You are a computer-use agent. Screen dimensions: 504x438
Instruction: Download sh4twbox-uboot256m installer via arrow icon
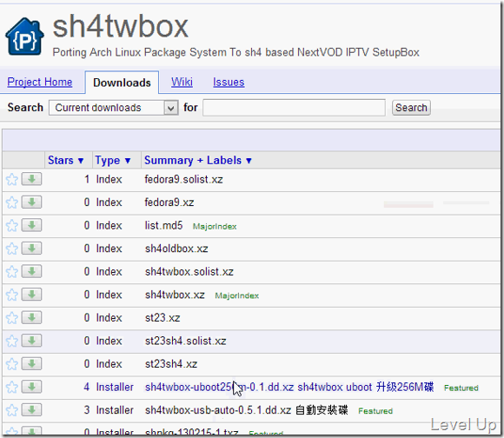[31, 387]
